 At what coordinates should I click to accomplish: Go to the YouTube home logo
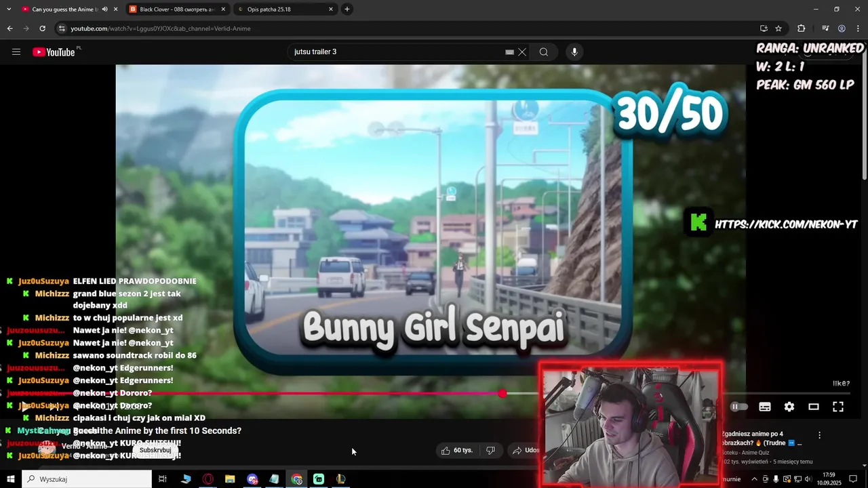54,52
